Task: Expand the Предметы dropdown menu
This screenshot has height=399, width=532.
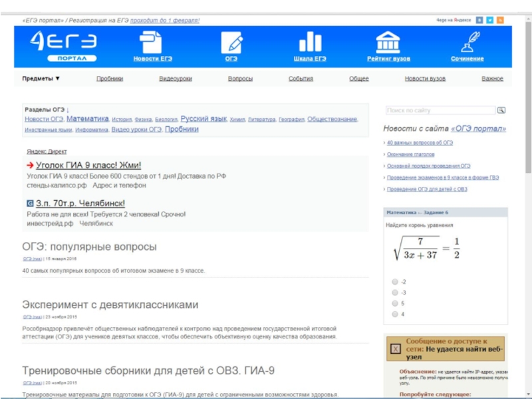Action: tap(41, 78)
